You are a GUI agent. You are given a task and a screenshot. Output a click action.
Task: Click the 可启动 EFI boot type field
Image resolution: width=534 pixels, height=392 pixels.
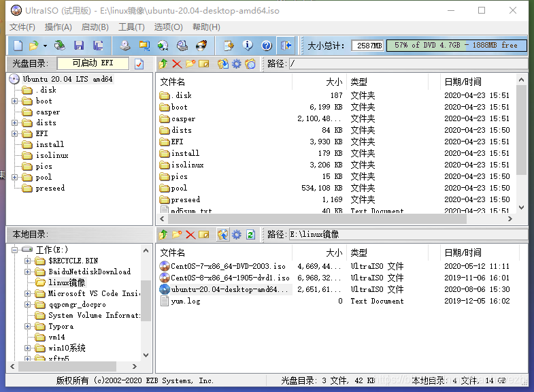tap(93, 63)
